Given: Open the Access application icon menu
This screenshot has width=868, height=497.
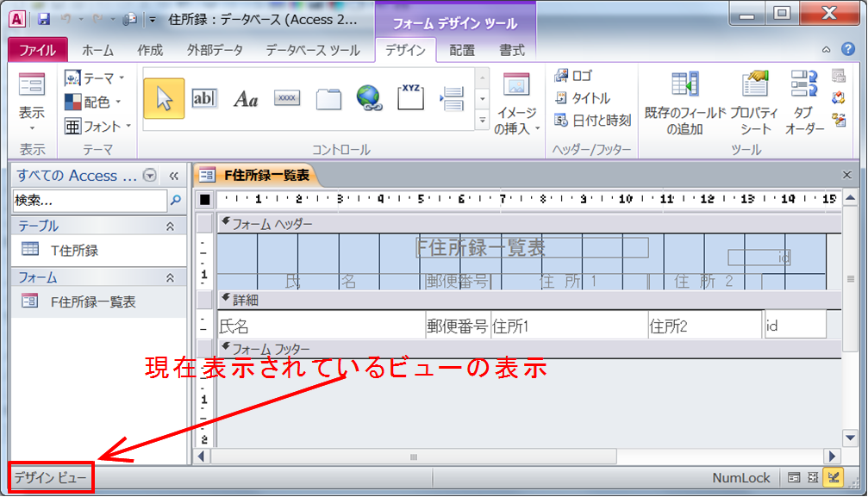Looking at the screenshot, I should 17,19.
